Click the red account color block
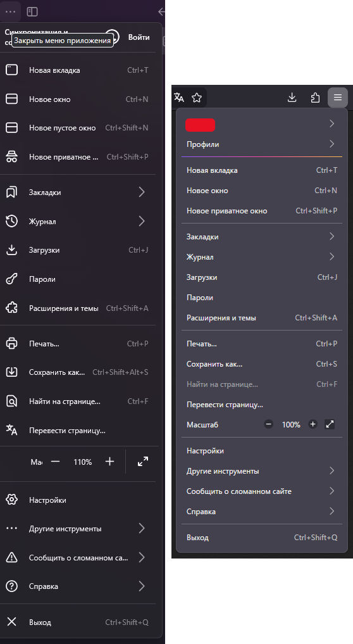 coord(201,125)
